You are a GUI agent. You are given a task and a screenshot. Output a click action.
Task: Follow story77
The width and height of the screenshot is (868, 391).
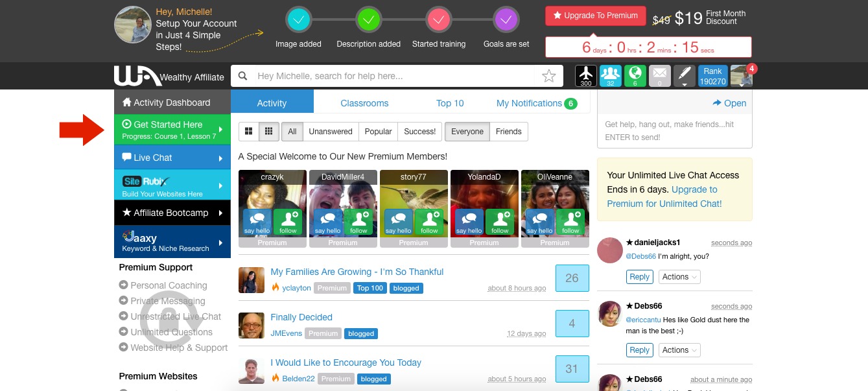coord(429,222)
